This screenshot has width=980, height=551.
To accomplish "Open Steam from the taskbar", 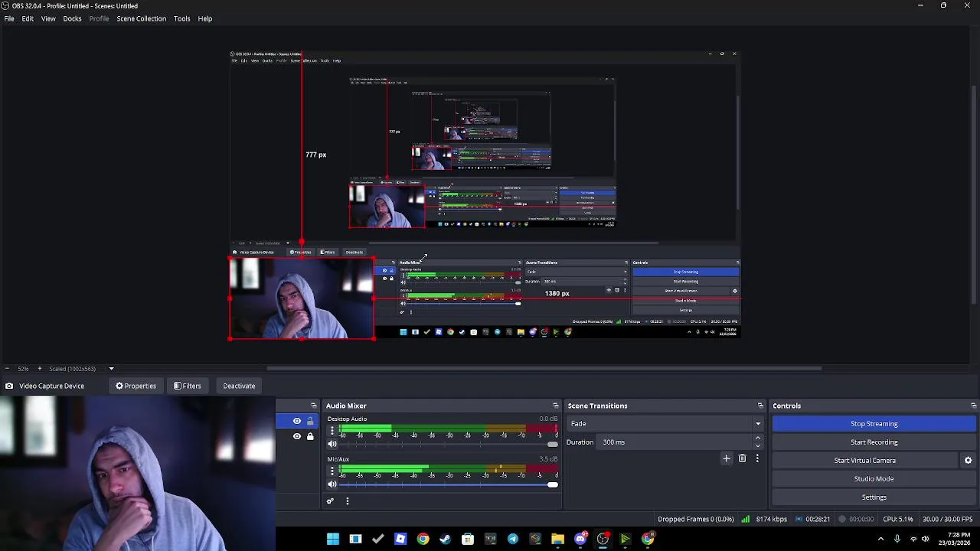I will [x=446, y=539].
